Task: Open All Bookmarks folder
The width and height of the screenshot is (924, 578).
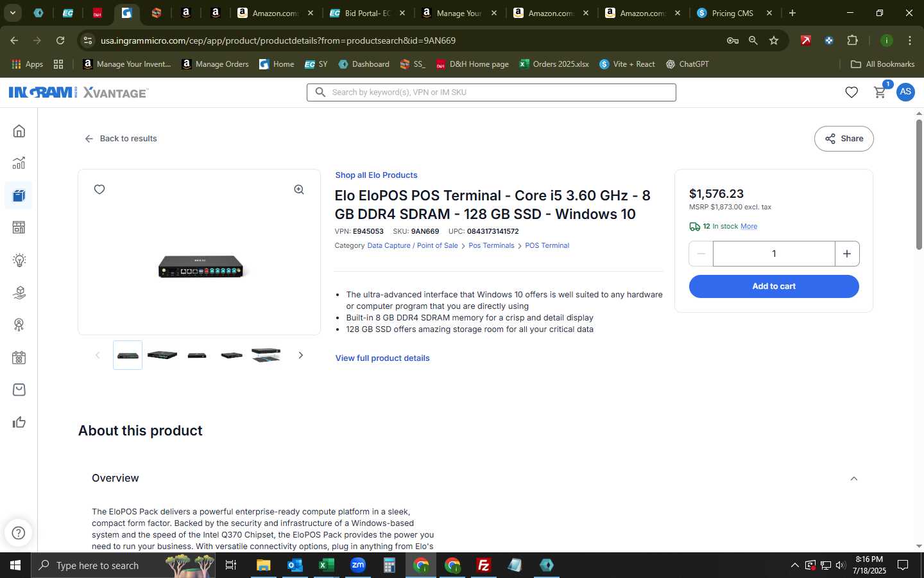Action: tap(882, 64)
